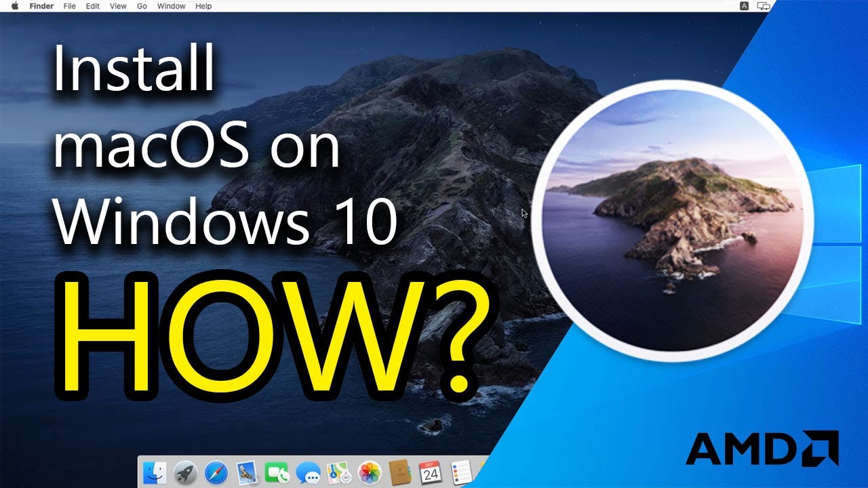Launch Launchpad rocket icon in Dock
This screenshot has width=868, height=488.
pos(185,473)
